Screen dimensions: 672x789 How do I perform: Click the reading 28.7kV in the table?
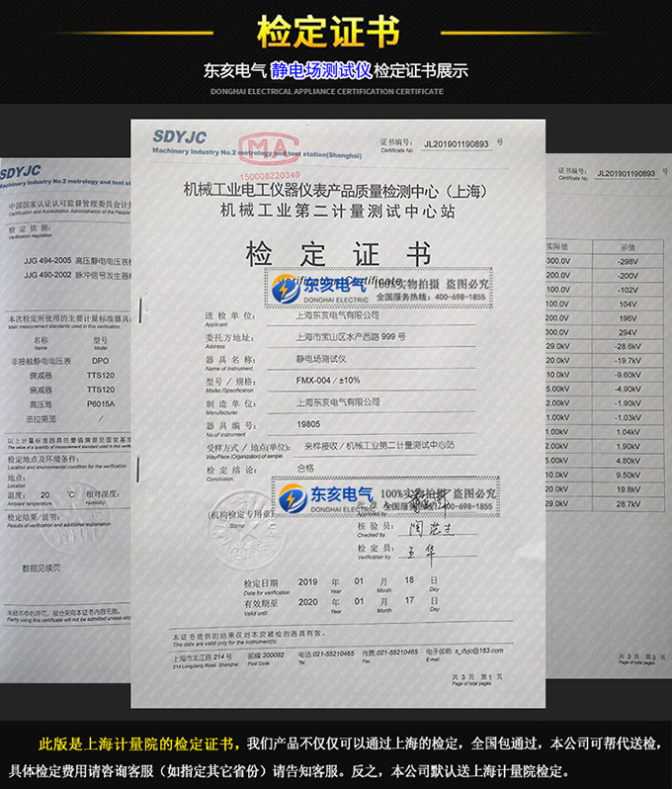(628, 503)
